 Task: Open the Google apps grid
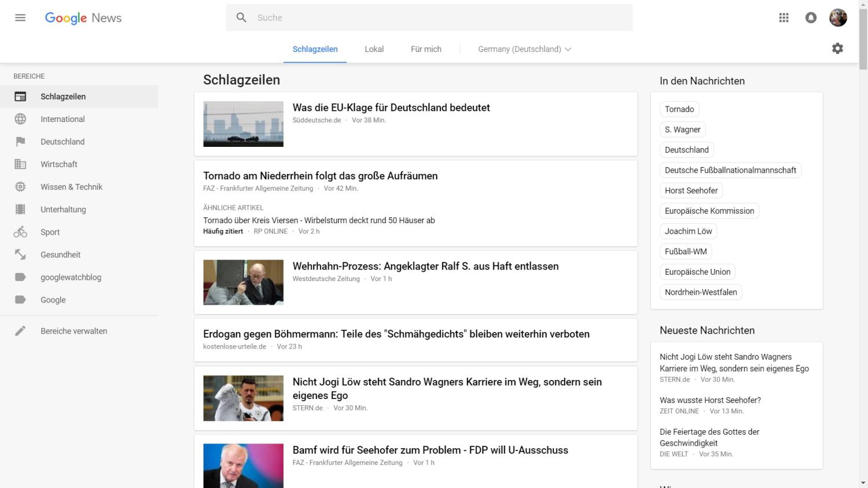(784, 18)
